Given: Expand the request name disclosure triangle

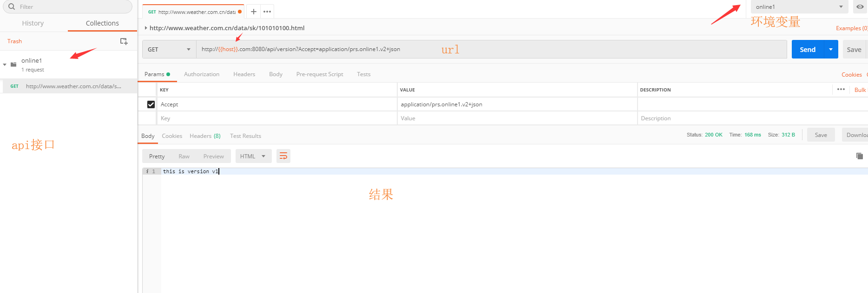Looking at the screenshot, I should click(x=146, y=28).
